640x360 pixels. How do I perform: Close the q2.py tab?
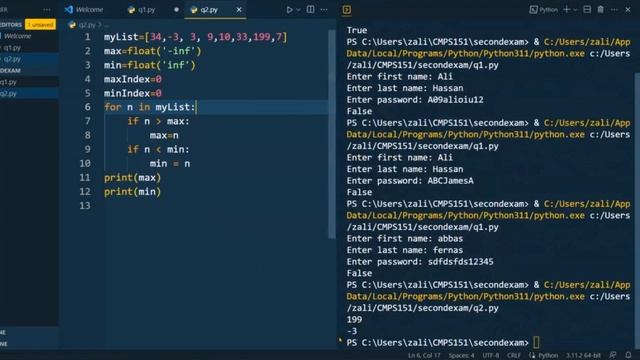[239, 9]
